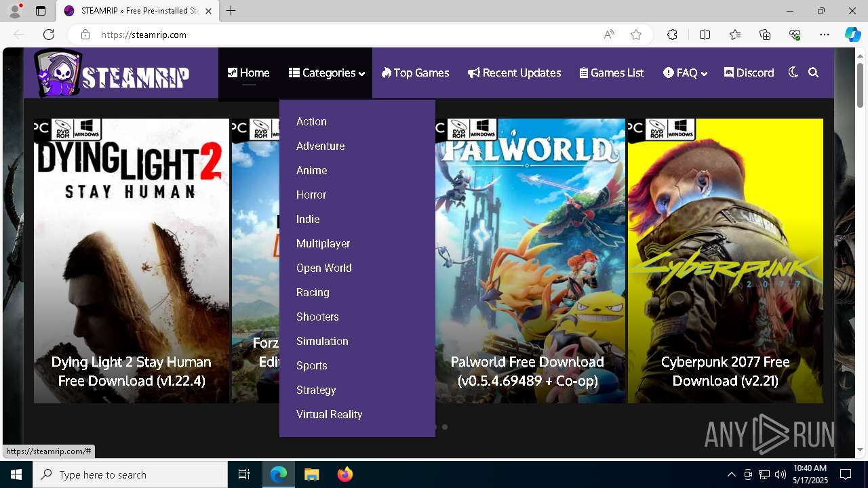868x488 pixels.
Task: Open Task View on taskbar
Action: [244, 474]
